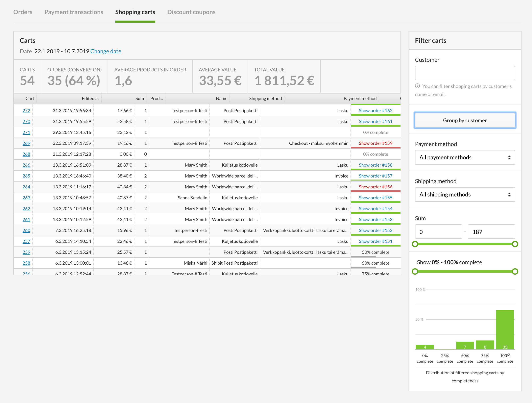The image size is (532, 403).
Task: Click the 0% complete status for cart 271
Action: coord(376,132)
